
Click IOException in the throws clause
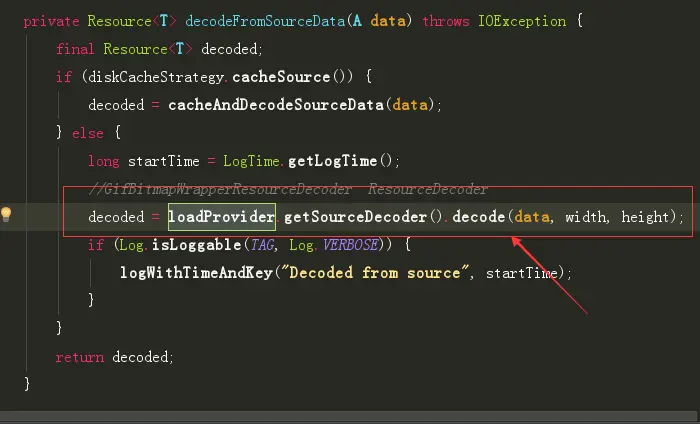click(522, 21)
